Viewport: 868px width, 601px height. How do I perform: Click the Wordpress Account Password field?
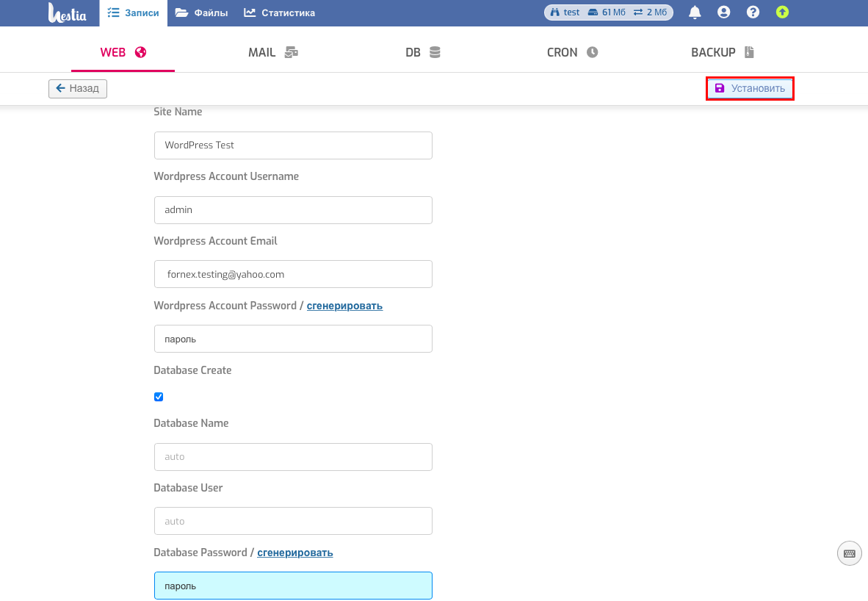(293, 339)
